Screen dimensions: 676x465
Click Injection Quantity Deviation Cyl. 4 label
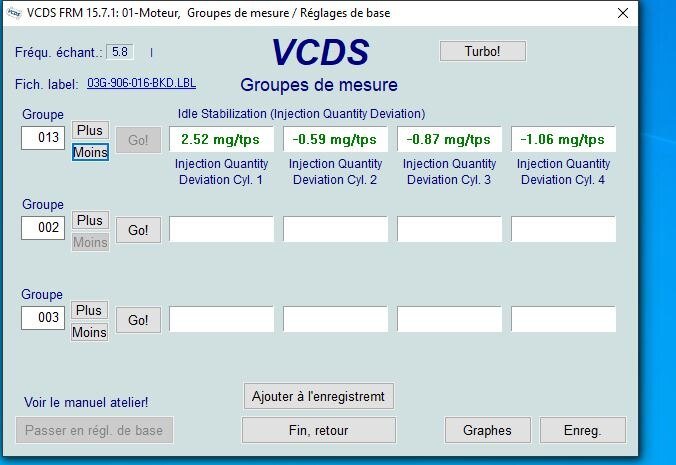tap(563, 172)
